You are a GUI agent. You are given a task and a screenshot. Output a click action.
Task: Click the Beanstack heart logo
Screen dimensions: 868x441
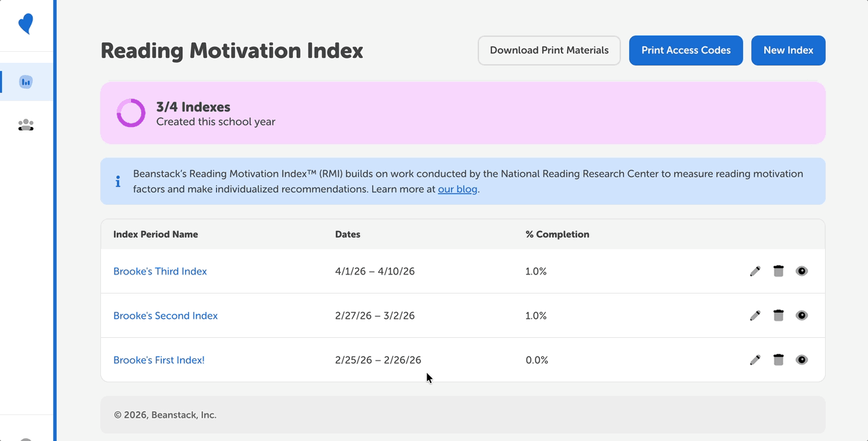pyautogui.click(x=26, y=25)
